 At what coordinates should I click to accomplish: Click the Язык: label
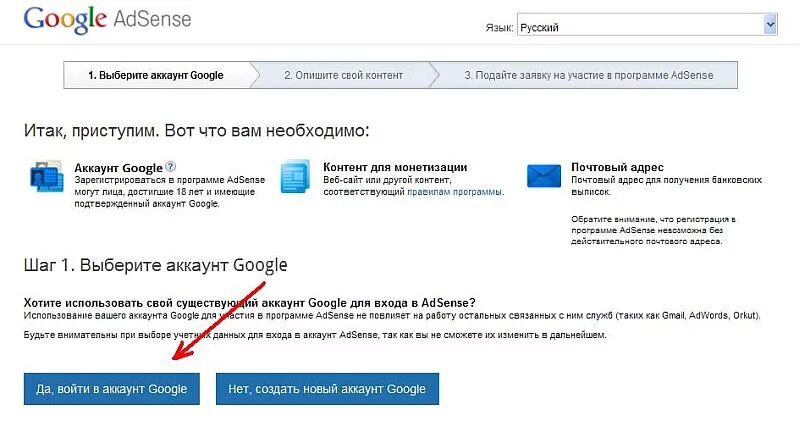(499, 28)
